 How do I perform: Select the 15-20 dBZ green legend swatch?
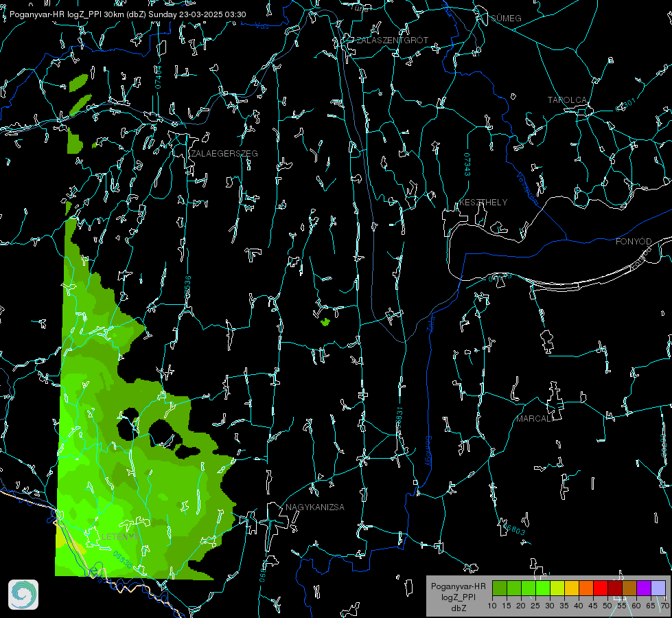[x=514, y=588]
